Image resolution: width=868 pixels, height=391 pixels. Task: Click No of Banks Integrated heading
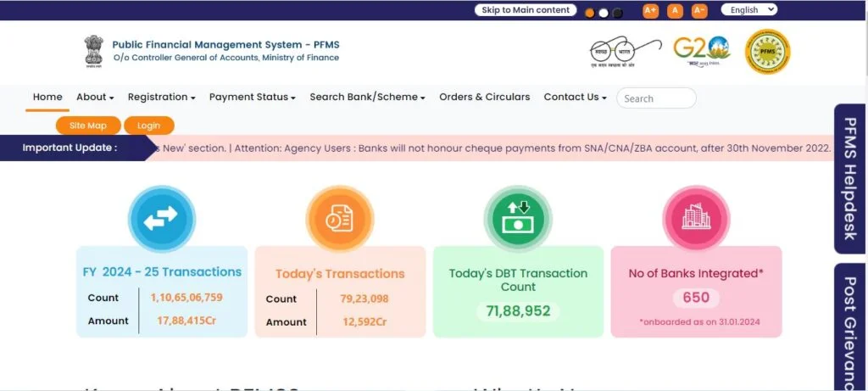[x=696, y=273]
